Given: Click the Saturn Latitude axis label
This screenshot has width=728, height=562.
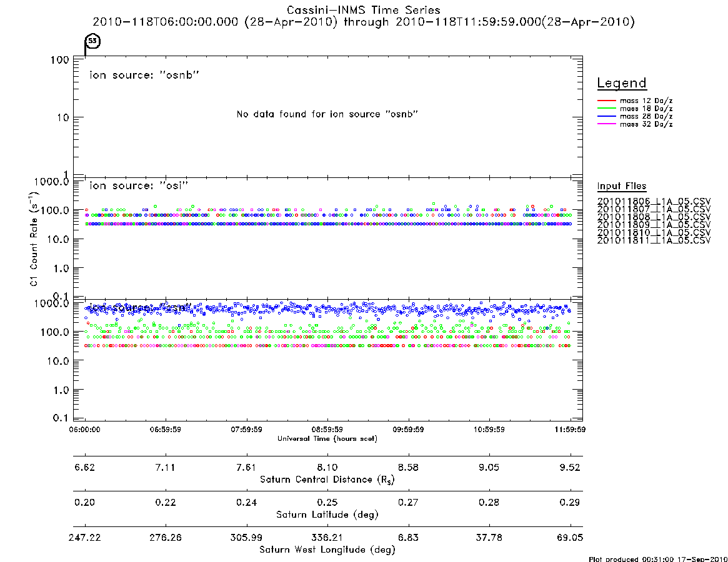Looking at the screenshot, I should [327, 515].
